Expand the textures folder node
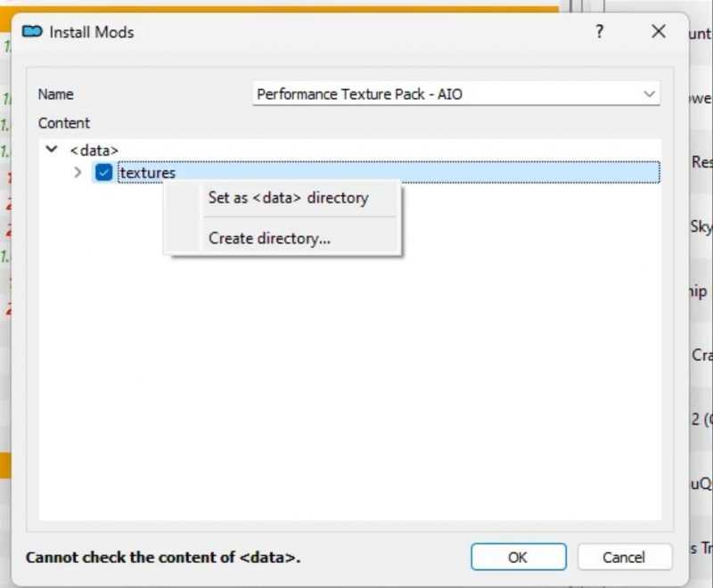This screenshot has width=713, height=588. click(x=77, y=172)
